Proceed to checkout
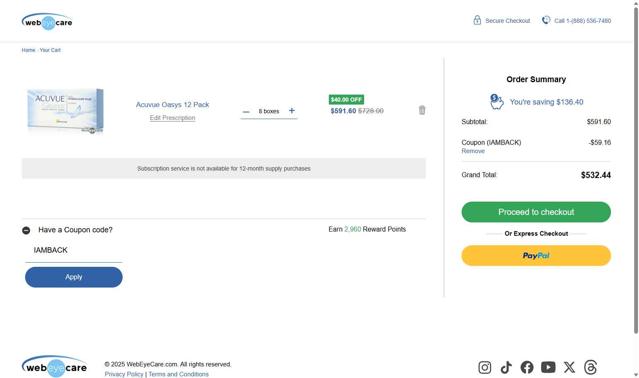Viewport: 639px width, 378px height. coord(536,212)
